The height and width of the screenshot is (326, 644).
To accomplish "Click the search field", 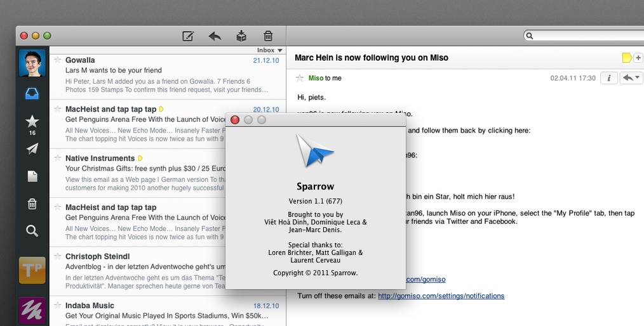I will coord(584,36).
